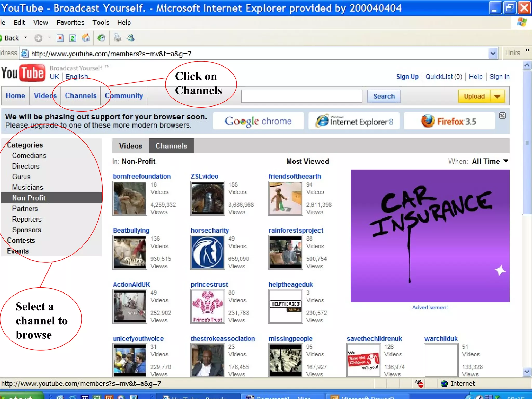
Task: Select the Non-Profit category
Action: [51, 198]
